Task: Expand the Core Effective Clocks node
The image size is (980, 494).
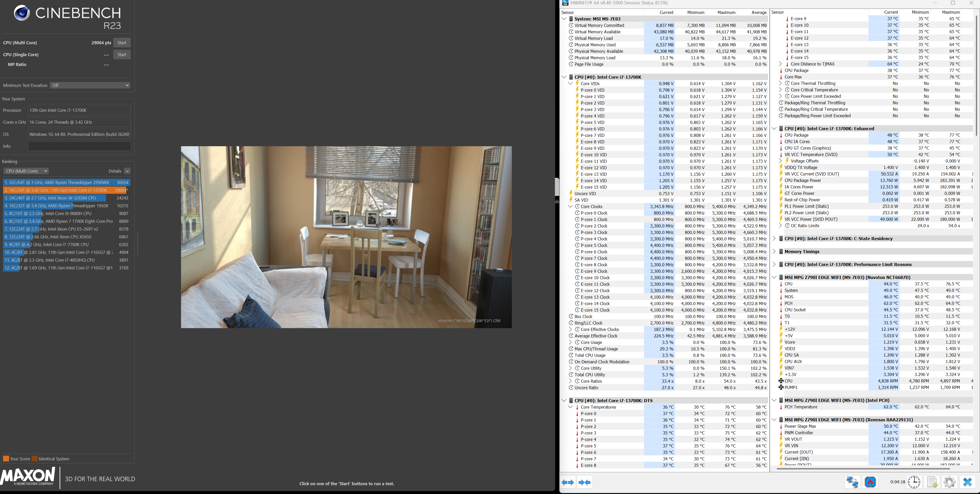Action: coord(570,330)
